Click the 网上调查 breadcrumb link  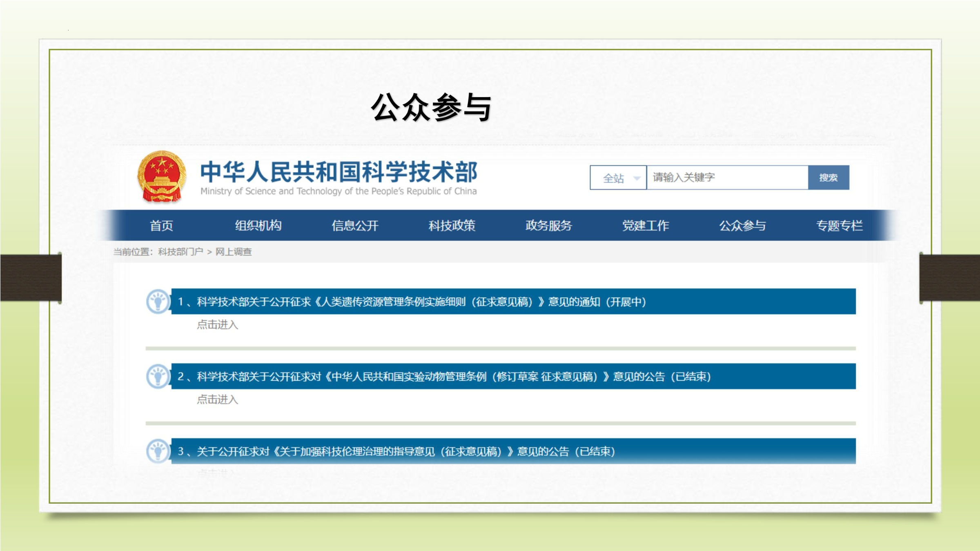point(234,252)
